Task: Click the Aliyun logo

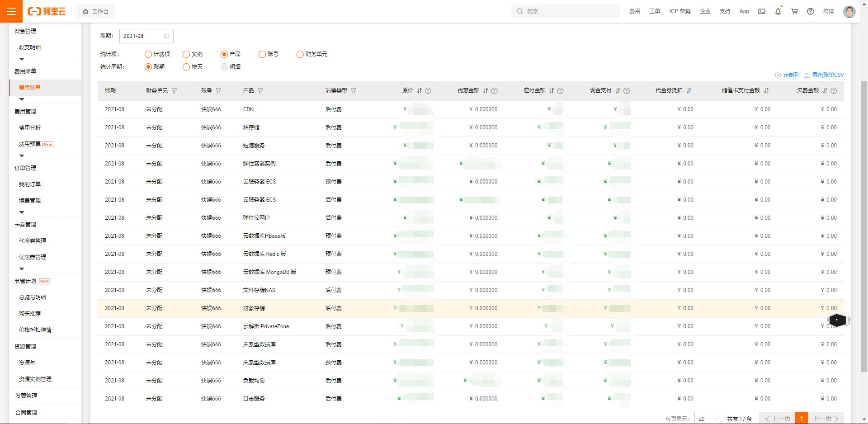Action: pos(47,11)
